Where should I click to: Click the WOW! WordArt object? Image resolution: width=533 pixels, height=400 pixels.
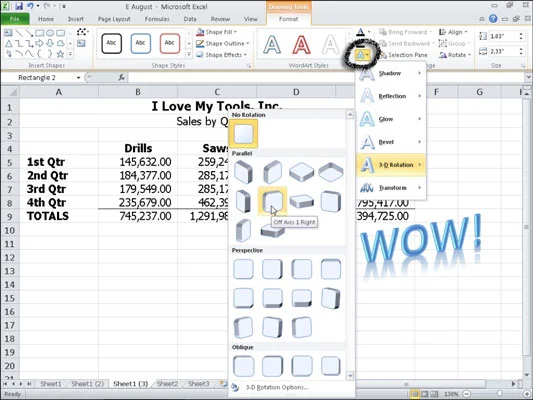(x=421, y=240)
